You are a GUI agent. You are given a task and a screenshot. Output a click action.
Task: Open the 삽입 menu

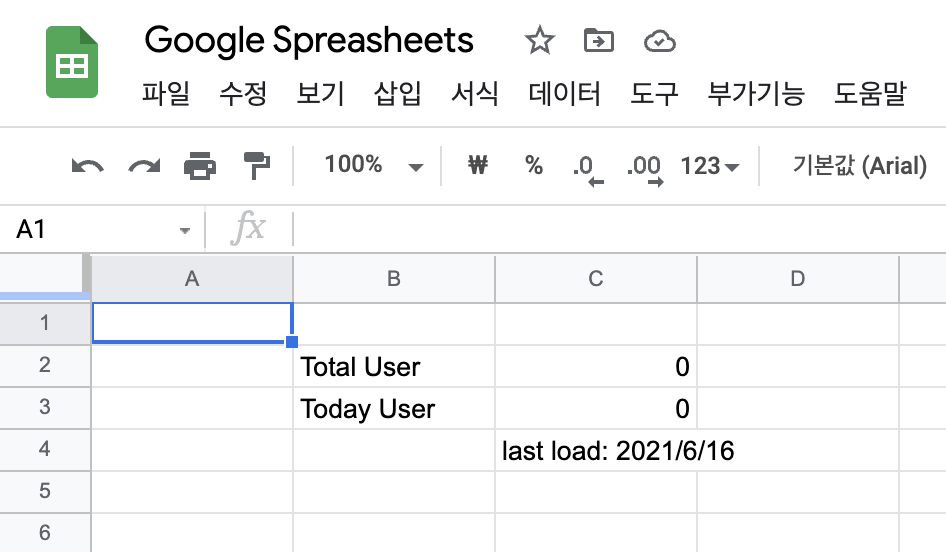pos(398,94)
